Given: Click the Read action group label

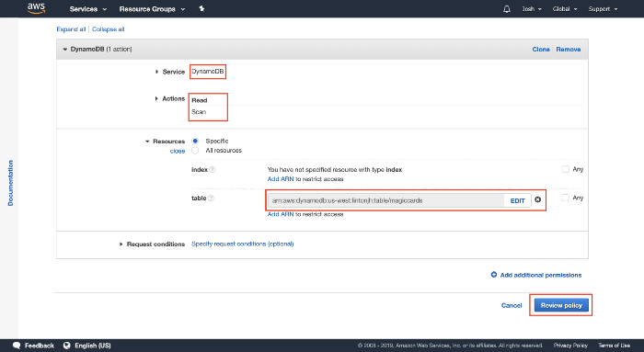Looking at the screenshot, I should click(x=200, y=100).
